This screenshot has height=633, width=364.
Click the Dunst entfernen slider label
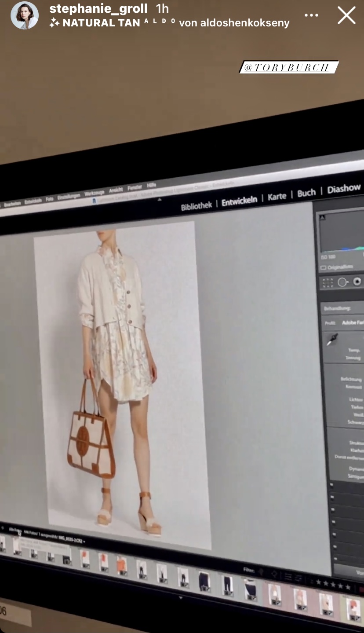pyautogui.click(x=349, y=457)
